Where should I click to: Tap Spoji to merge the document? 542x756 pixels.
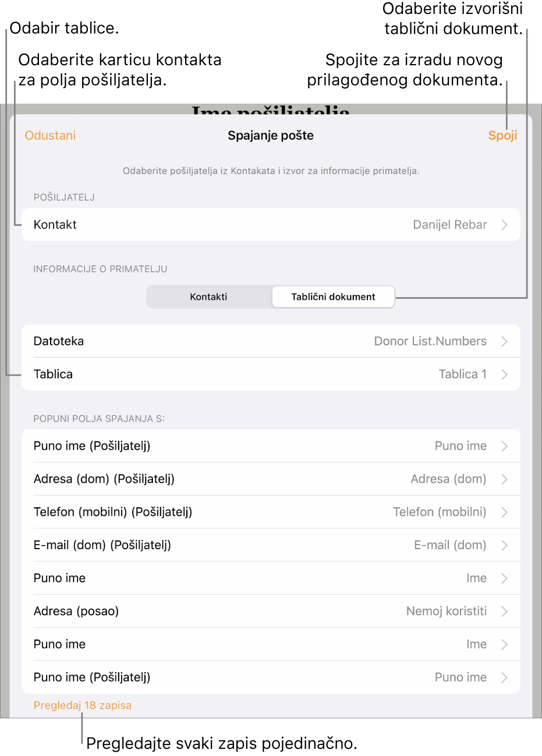pyautogui.click(x=502, y=135)
